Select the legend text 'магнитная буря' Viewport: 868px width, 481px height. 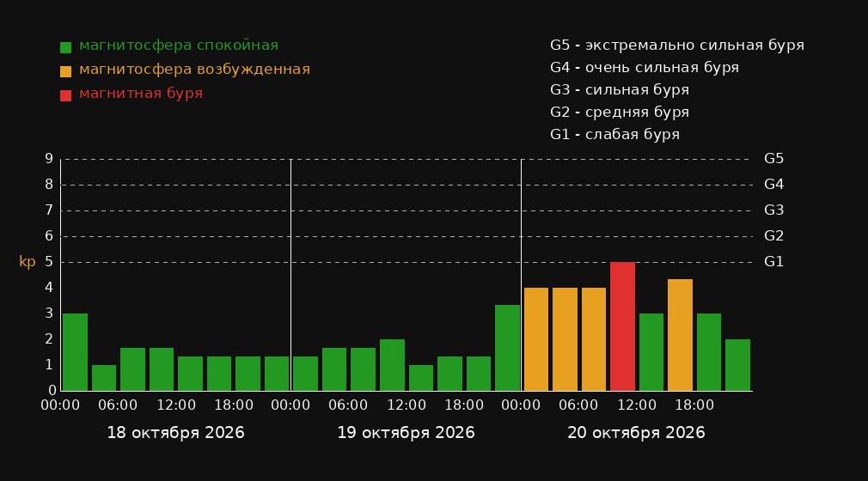[141, 94]
